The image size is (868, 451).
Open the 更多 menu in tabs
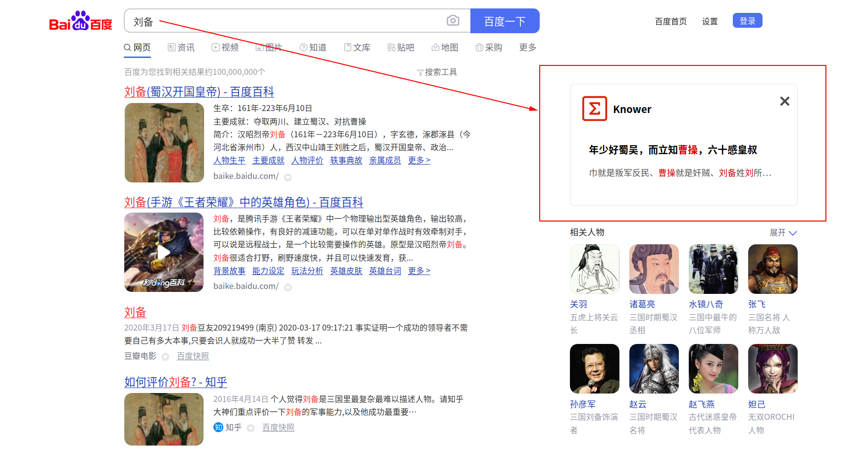pyautogui.click(x=527, y=48)
